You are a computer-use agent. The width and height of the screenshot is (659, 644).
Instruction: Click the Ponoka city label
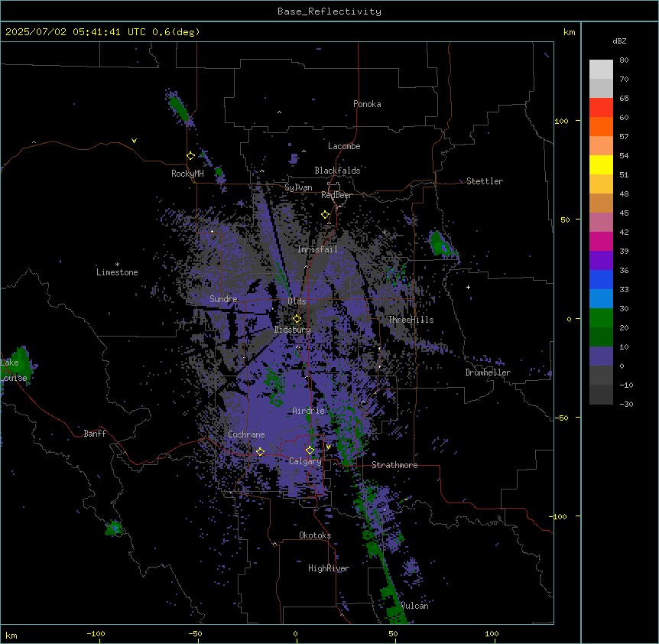point(367,104)
